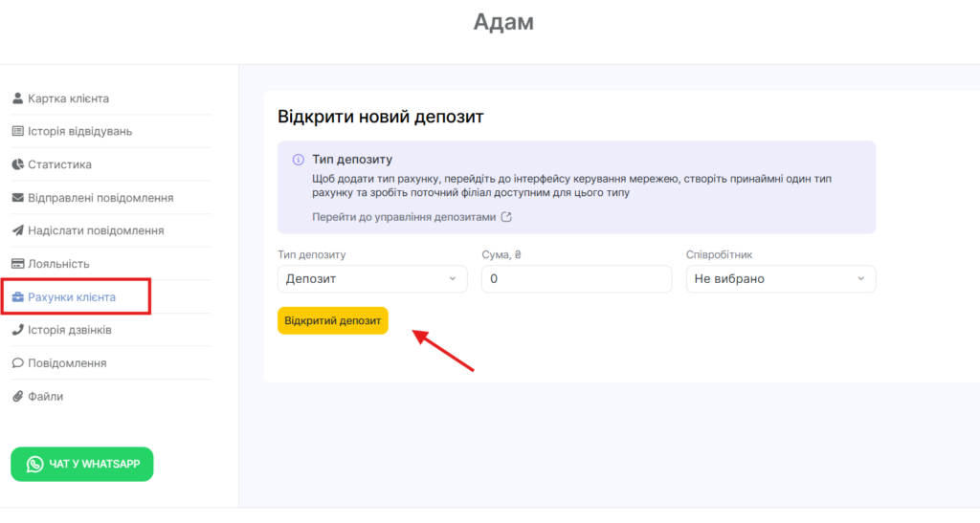Click the list icon next to Історія відвідувань
Image resolution: width=980 pixels, height=523 pixels.
(x=17, y=131)
